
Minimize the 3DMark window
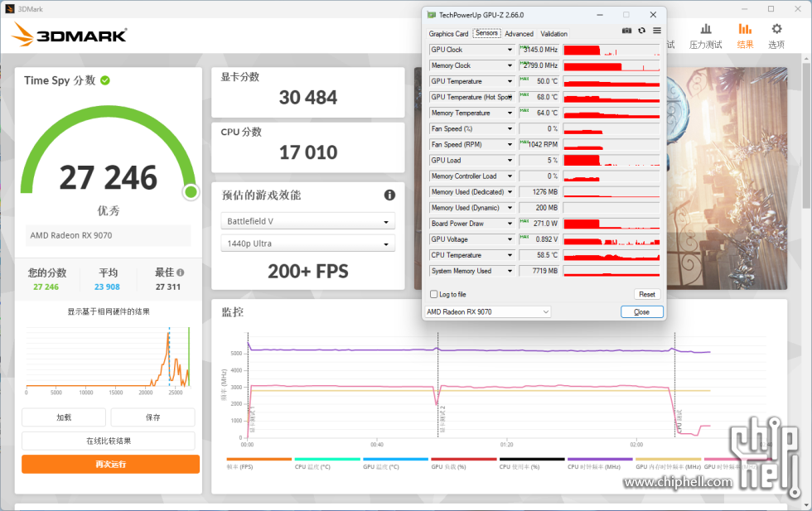[x=744, y=9]
